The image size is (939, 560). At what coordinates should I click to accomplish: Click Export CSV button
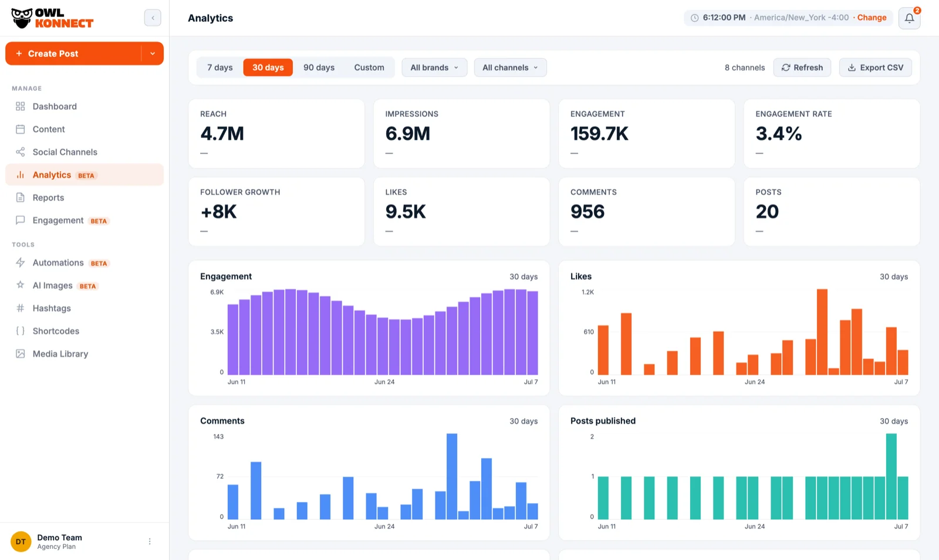(x=876, y=67)
